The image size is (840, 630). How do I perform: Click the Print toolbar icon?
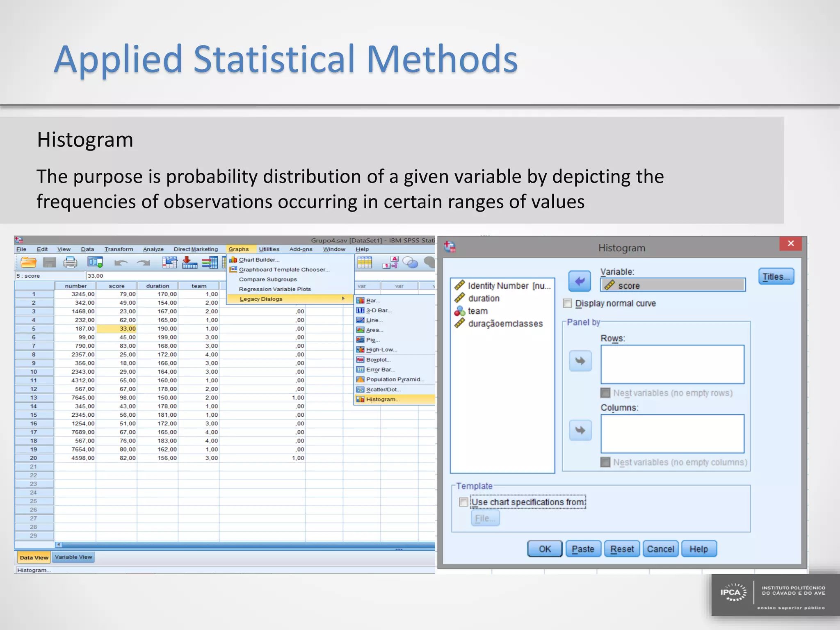coord(71,262)
